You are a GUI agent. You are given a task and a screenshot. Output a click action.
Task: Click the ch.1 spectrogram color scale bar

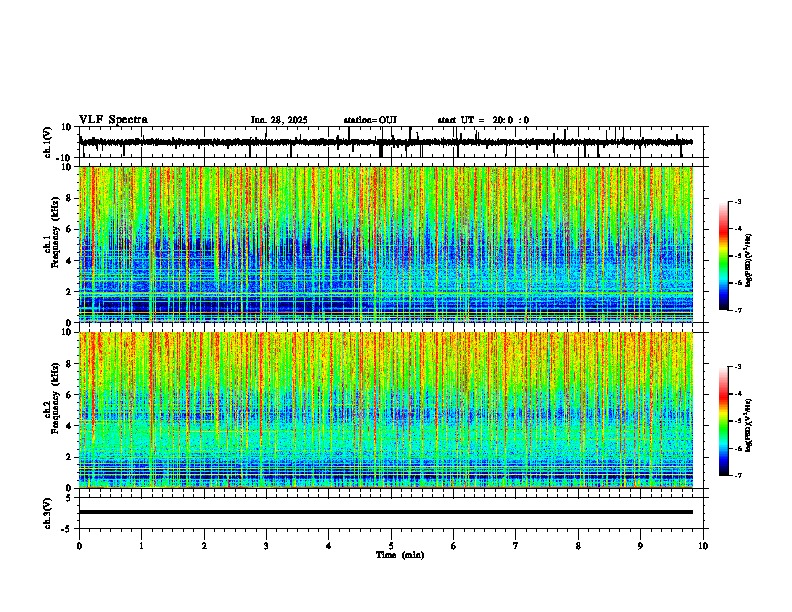pos(723,256)
